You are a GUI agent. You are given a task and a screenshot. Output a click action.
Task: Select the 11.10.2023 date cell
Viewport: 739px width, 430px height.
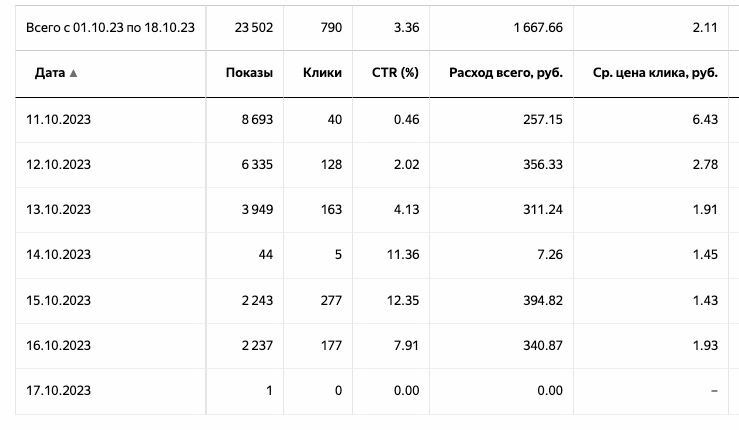[59, 119]
